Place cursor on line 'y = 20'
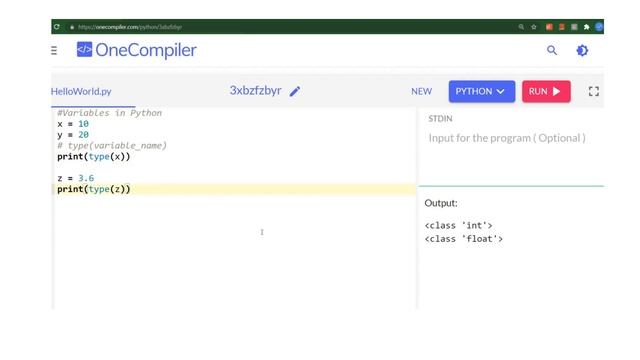The image size is (640, 360). pos(73,135)
